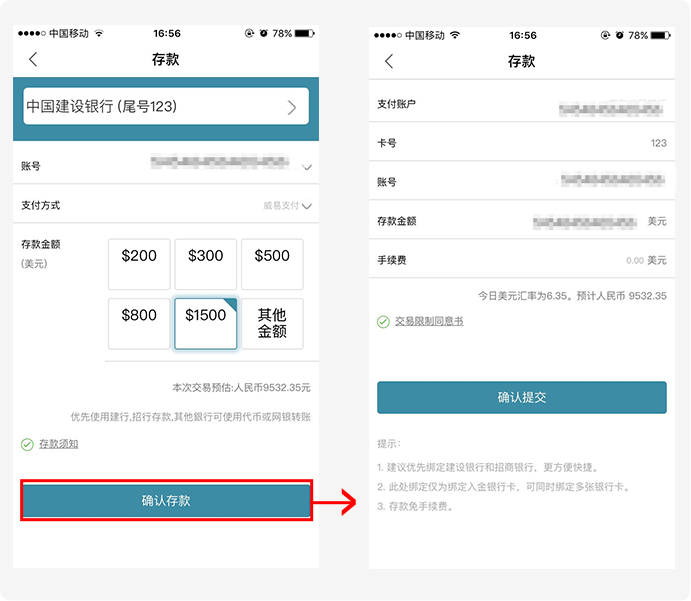
Task: Tap the back arrow on left deposit screen
Action: 32,59
